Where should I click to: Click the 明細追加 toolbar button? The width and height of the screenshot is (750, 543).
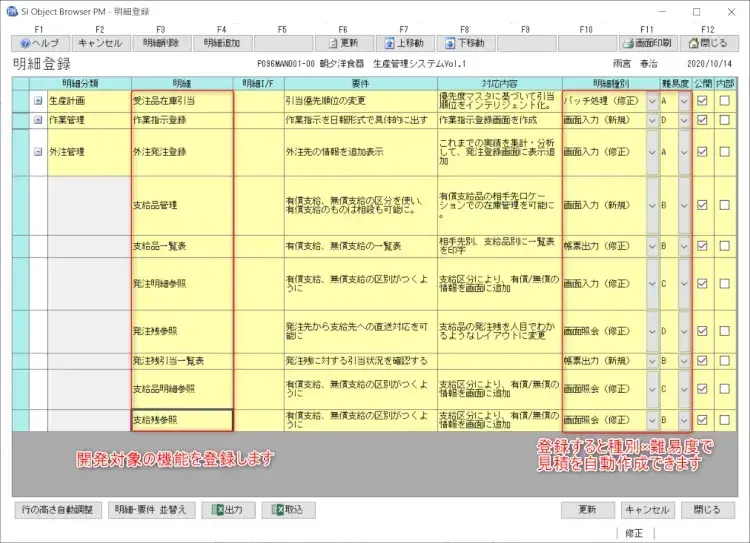point(222,43)
